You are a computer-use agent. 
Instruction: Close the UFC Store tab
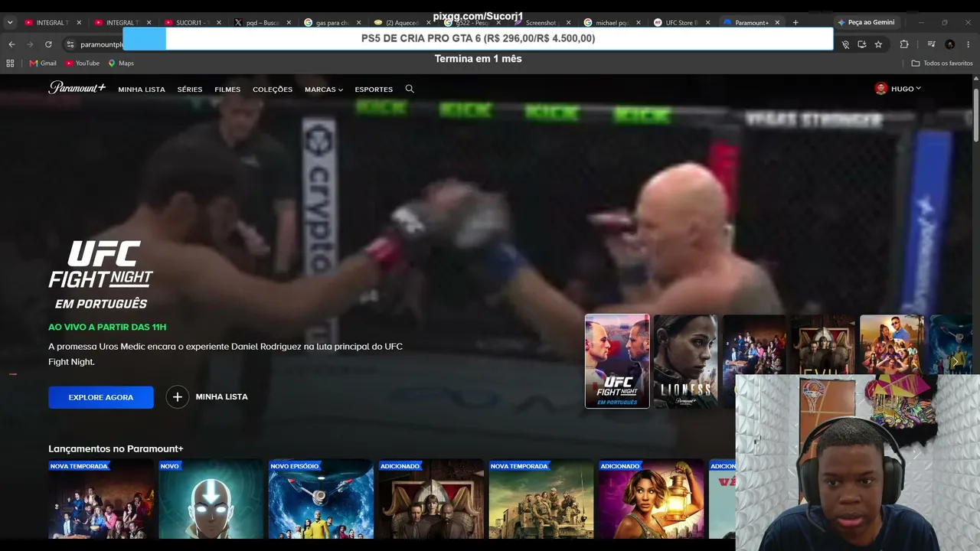708,23
